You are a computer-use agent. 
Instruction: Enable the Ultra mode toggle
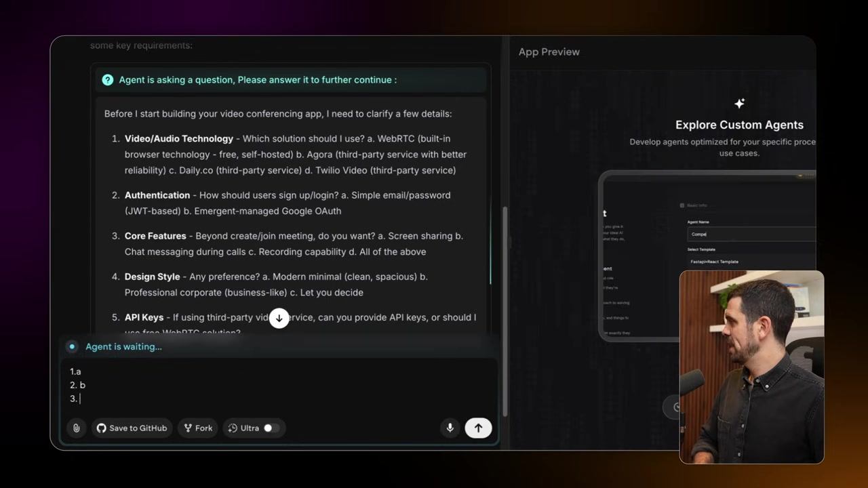click(x=270, y=428)
